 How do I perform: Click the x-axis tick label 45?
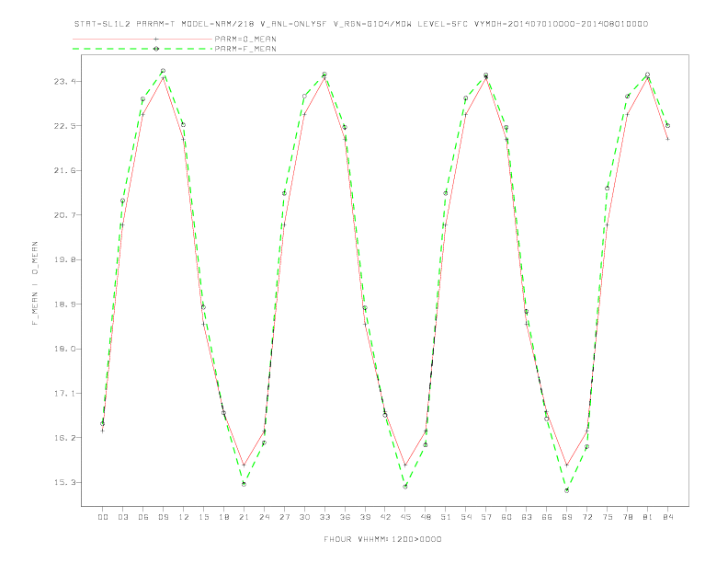[x=405, y=517]
